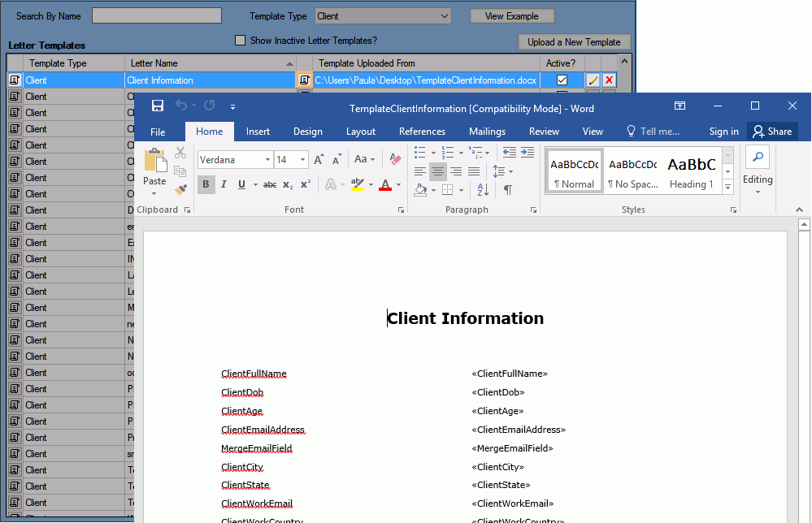Image resolution: width=812 pixels, height=523 pixels.
Task: Click the Format Painter brush icon
Action: [180, 188]
